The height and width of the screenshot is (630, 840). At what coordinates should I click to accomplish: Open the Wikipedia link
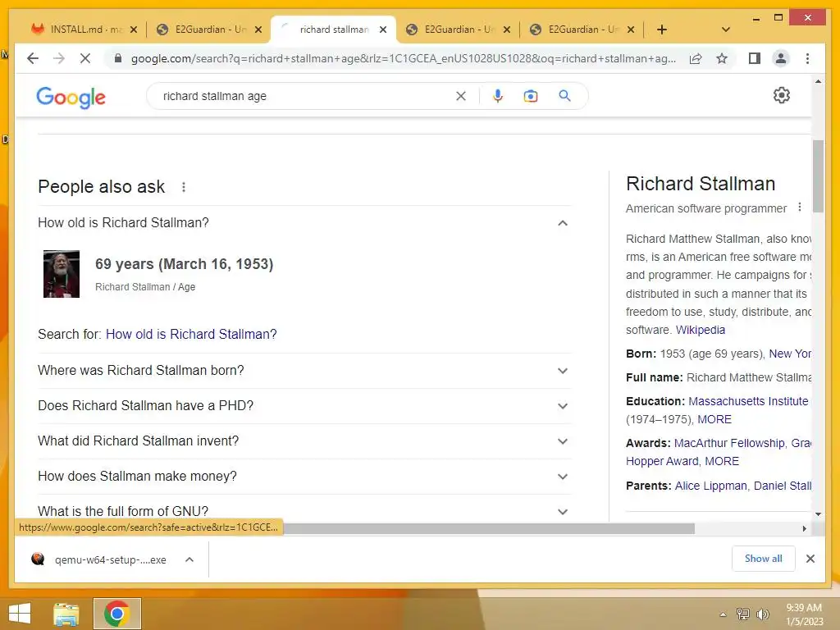(x=701, y=330)
